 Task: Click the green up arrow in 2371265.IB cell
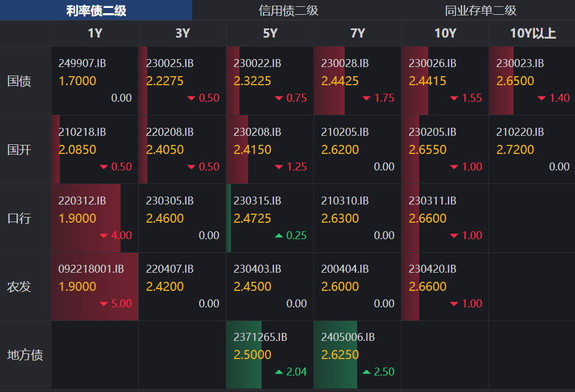(x=279, y=372)
